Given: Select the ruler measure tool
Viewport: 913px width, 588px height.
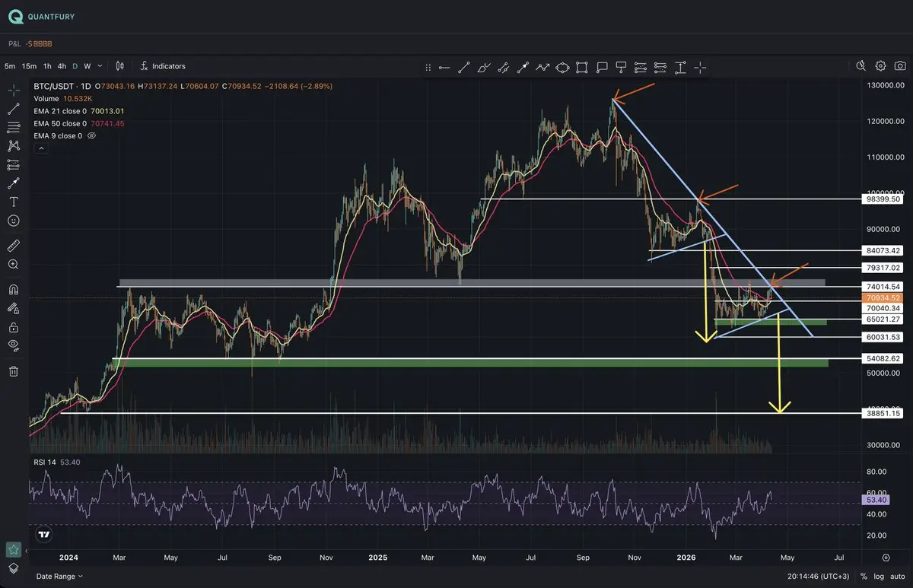Looking at the screenshot, I should [x=14, y=246].
